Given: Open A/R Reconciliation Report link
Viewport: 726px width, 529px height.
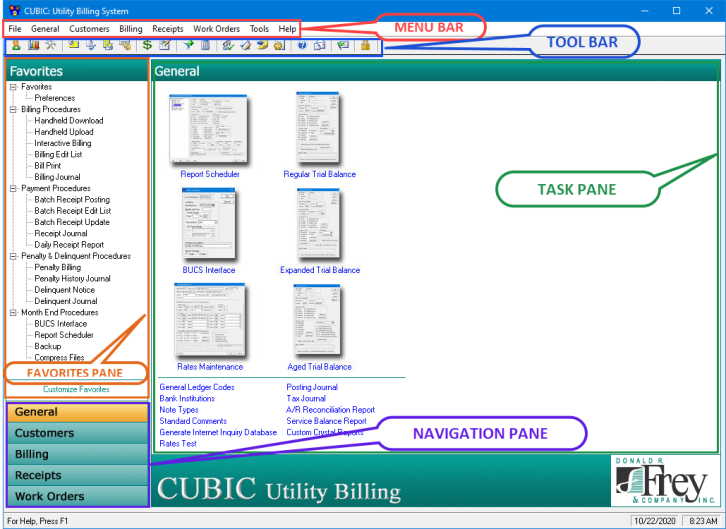Looking at the screenshot, I should (x=331, y=410).
